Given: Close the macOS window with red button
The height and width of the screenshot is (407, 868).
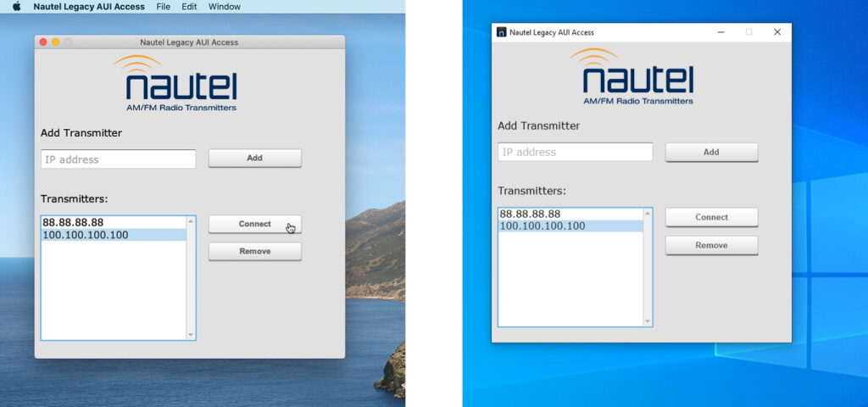Looking at the screenshot, I should click(x=43, y=42).
